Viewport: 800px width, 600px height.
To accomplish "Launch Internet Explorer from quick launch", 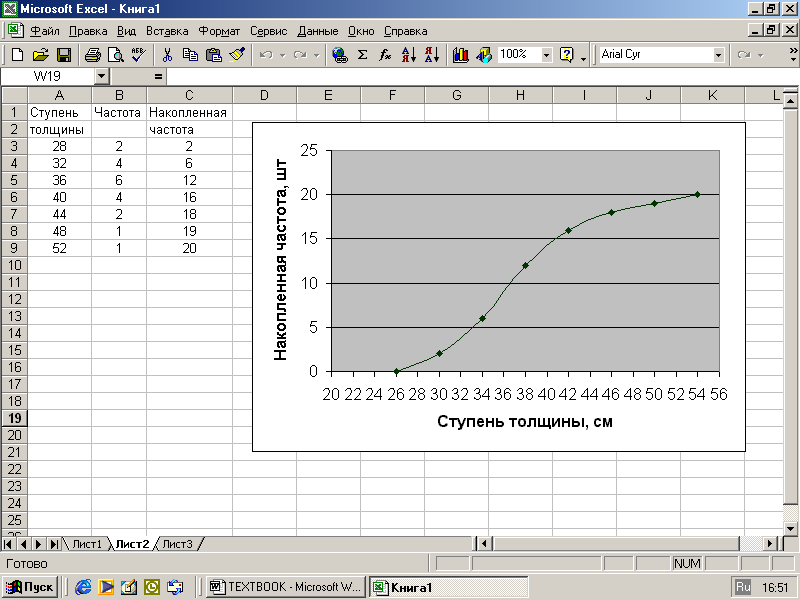I will (83, 587).
